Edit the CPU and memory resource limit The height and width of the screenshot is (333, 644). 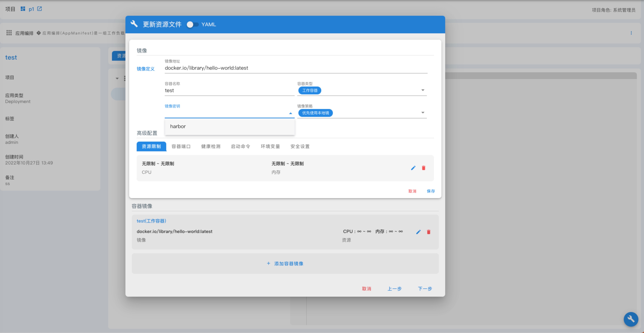point(413,168)
